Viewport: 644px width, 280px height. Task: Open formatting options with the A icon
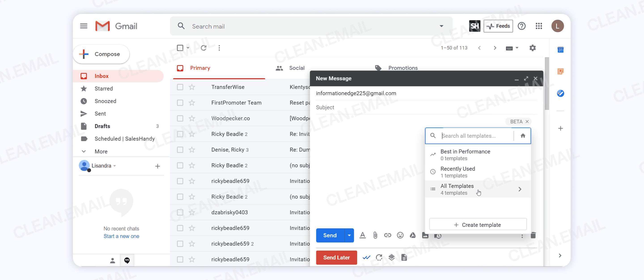[363, 235]
